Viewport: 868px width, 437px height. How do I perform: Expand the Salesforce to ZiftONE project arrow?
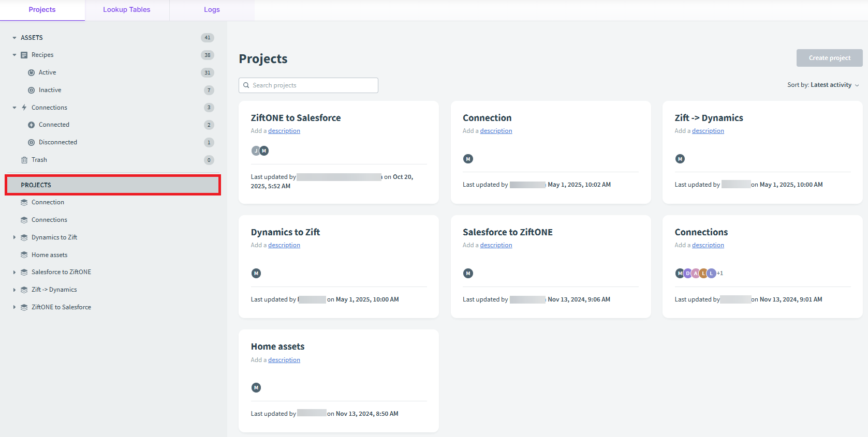point(14,272)
